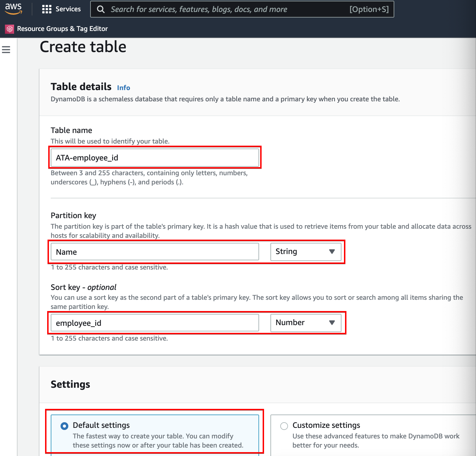476x456 pixels.
Task: Click the search magnifier icon
Action: click(101, 9)
